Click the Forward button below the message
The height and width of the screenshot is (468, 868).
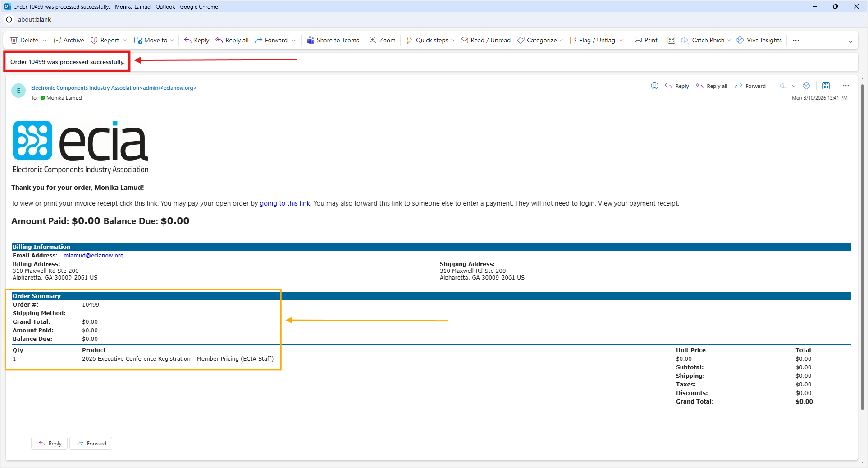point(91,443)
